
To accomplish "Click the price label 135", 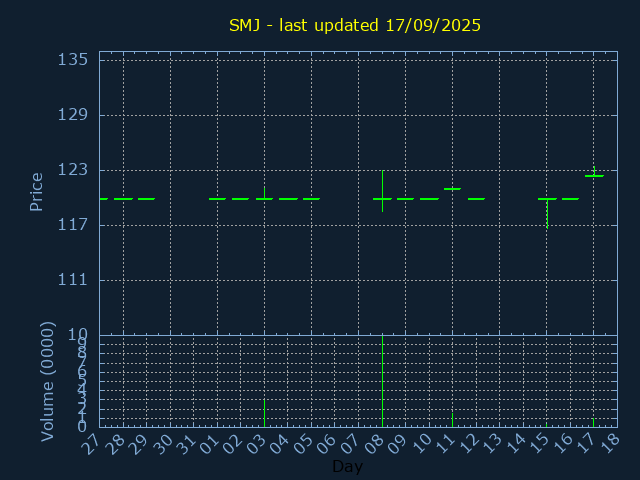I will (73, 60).
